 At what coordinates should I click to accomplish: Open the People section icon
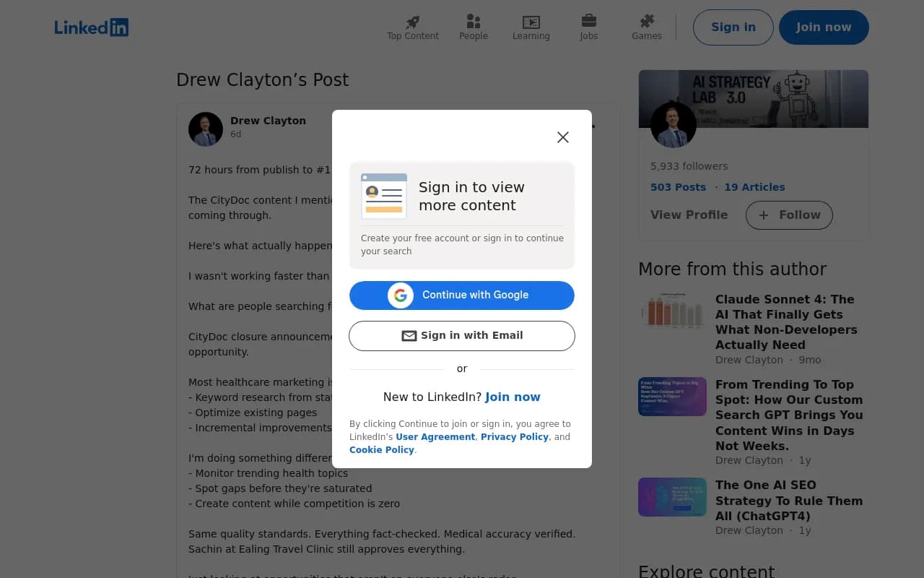473,22
